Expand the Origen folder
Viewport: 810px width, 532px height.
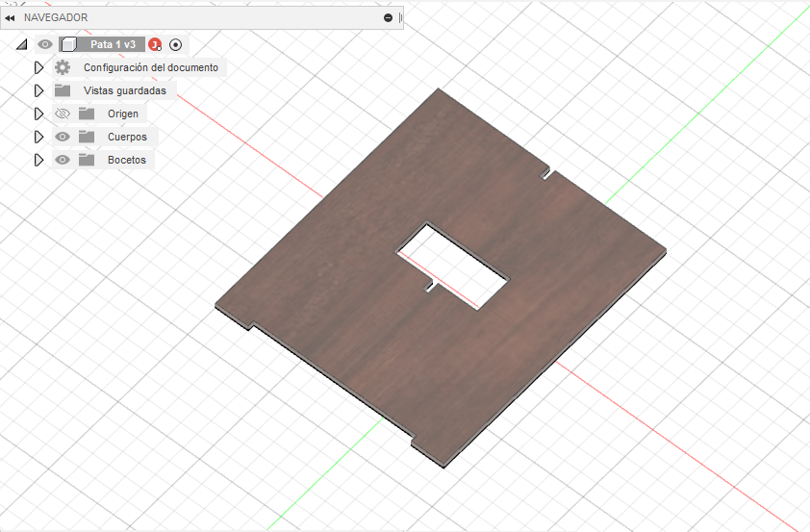(38, 114)
